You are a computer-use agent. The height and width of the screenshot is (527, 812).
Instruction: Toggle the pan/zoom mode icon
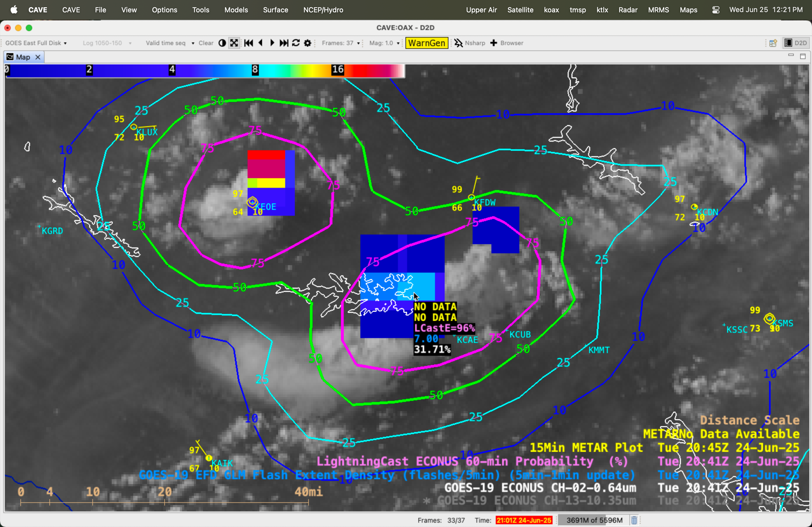coord(234,43)
